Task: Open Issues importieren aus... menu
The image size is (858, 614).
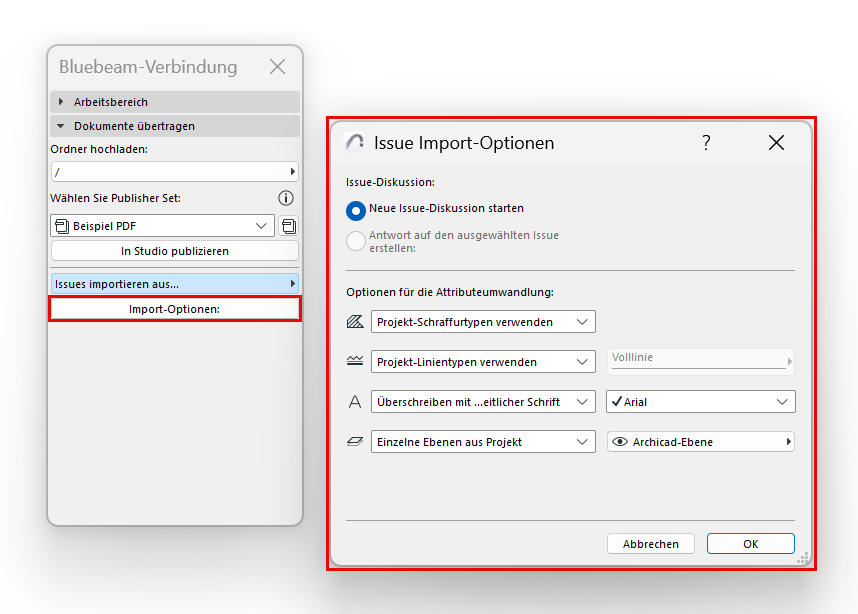Action: 175,284
